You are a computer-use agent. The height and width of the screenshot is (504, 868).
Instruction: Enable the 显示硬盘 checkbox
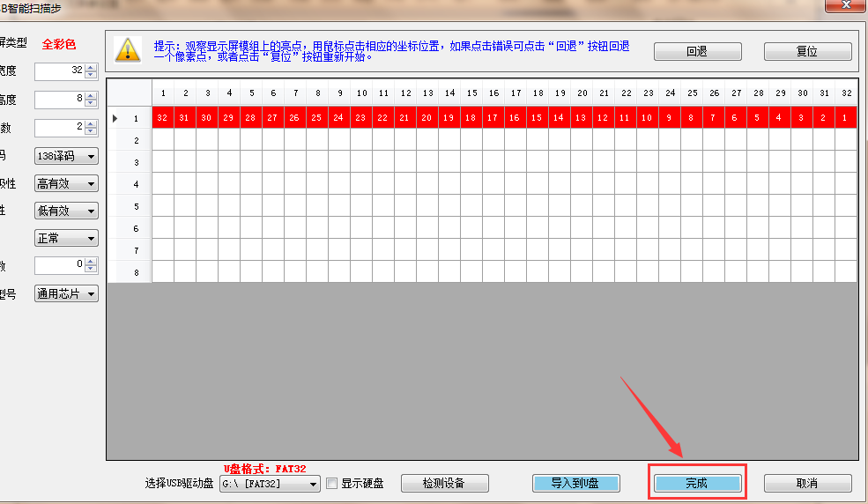[332, 483]
